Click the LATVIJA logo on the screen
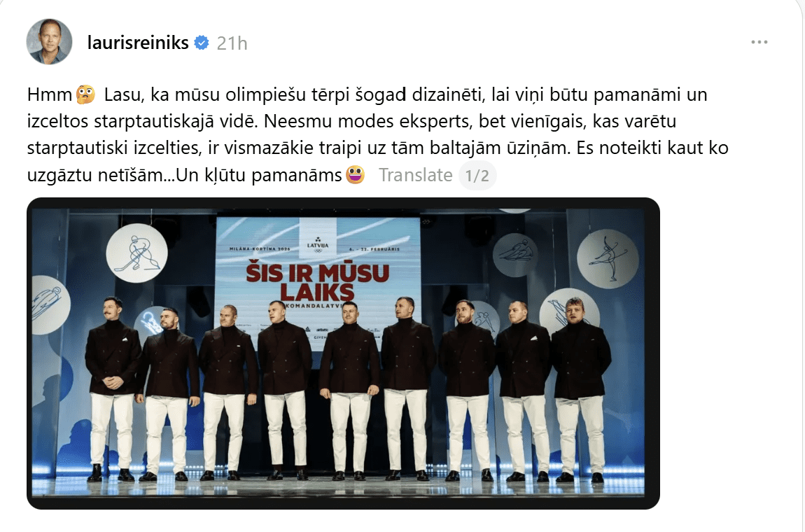805x532 pixels. [318, 242]
